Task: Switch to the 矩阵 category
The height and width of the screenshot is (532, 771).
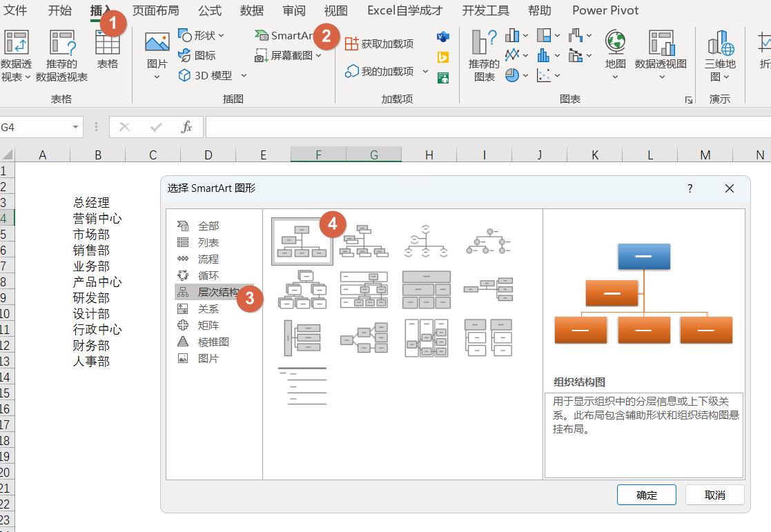Action: coord(208,324)
